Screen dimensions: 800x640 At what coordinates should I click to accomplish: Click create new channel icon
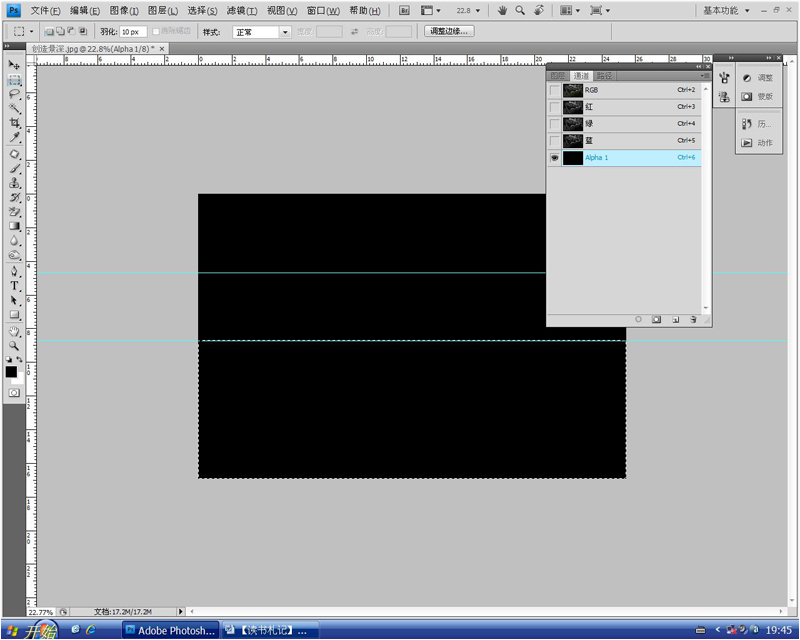pyautogui.click(x=675, y=319)
